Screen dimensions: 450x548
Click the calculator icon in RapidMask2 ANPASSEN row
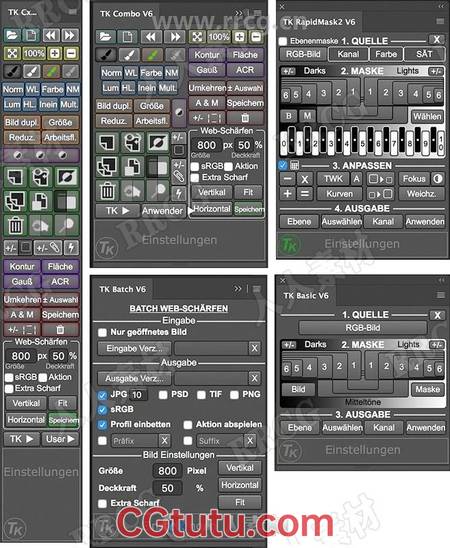tap(294, 165)
